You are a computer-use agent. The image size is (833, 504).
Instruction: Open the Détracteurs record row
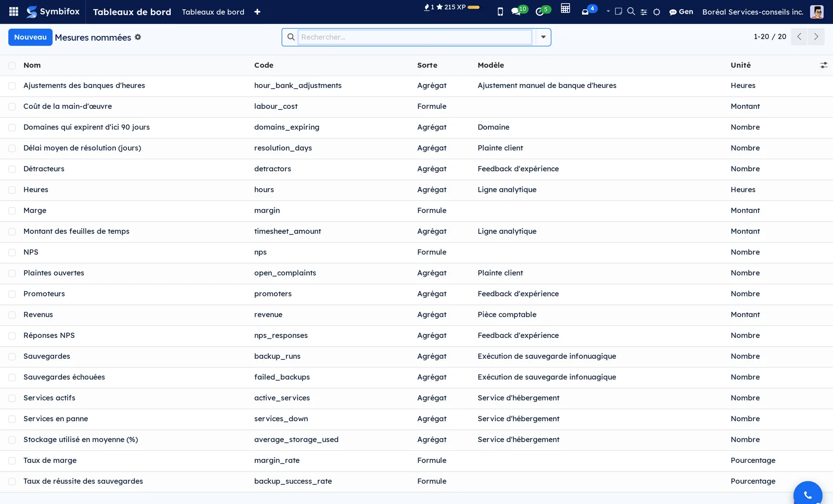pyautogui.click(x=416, y=169)
